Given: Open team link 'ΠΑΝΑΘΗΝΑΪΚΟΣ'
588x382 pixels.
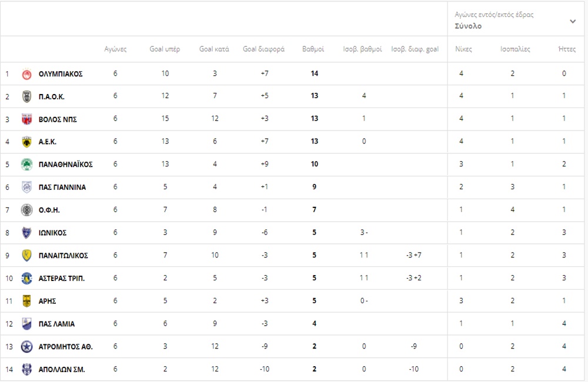Looking at the screenshot, I should (66, 165).
